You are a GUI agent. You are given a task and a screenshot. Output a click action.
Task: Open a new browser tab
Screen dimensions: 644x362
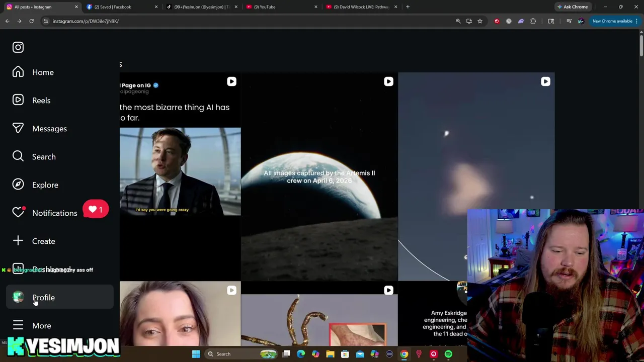click(x=408, y=7)
